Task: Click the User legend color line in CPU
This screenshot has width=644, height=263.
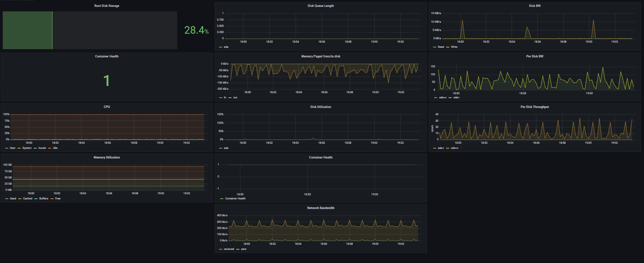Action: point(7,148)
